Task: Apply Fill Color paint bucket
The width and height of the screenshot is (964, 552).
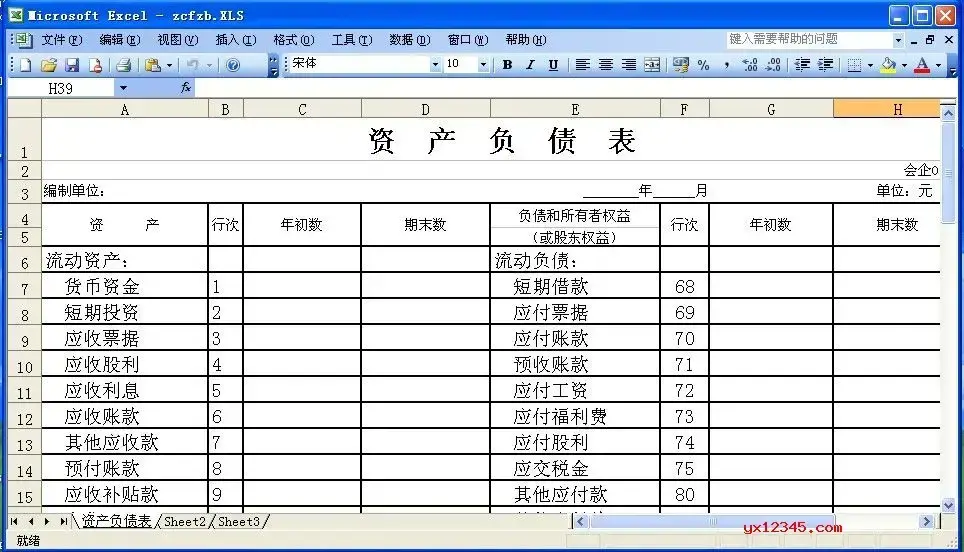Action: [x=888, y=65]
